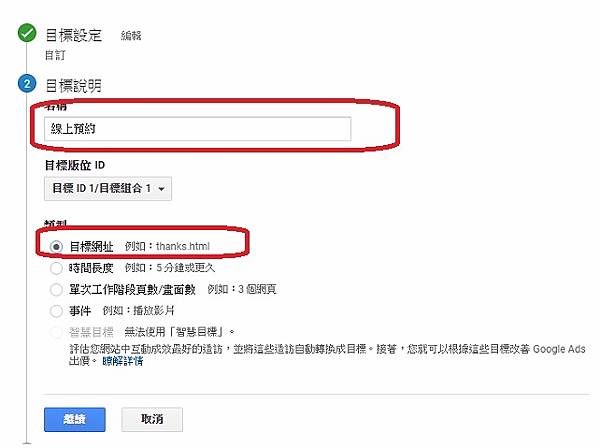600x448 pixels.
Task: Open the 編輯 link beside 目標設定
Action: (x=131, y=36)
